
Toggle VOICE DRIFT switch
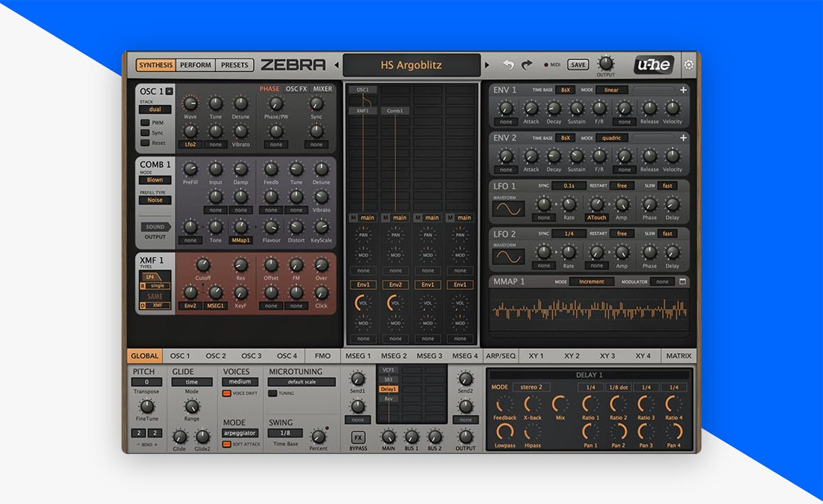click(227, 393)
